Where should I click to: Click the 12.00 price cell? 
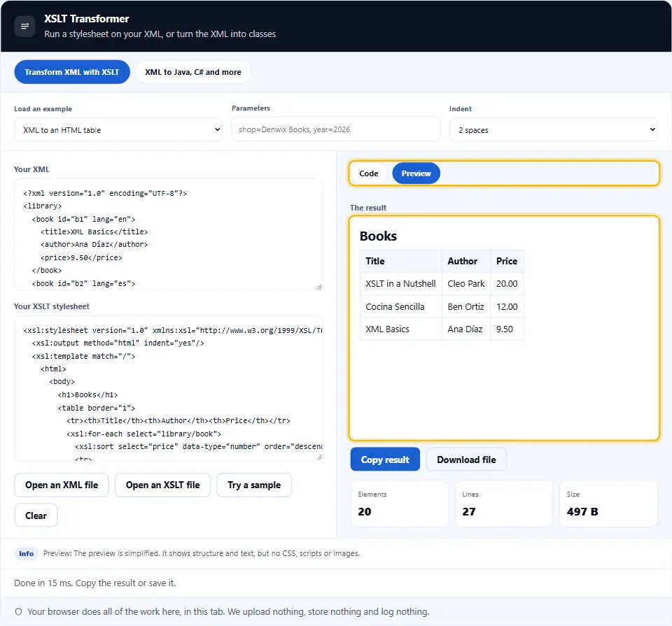point(507,306)
